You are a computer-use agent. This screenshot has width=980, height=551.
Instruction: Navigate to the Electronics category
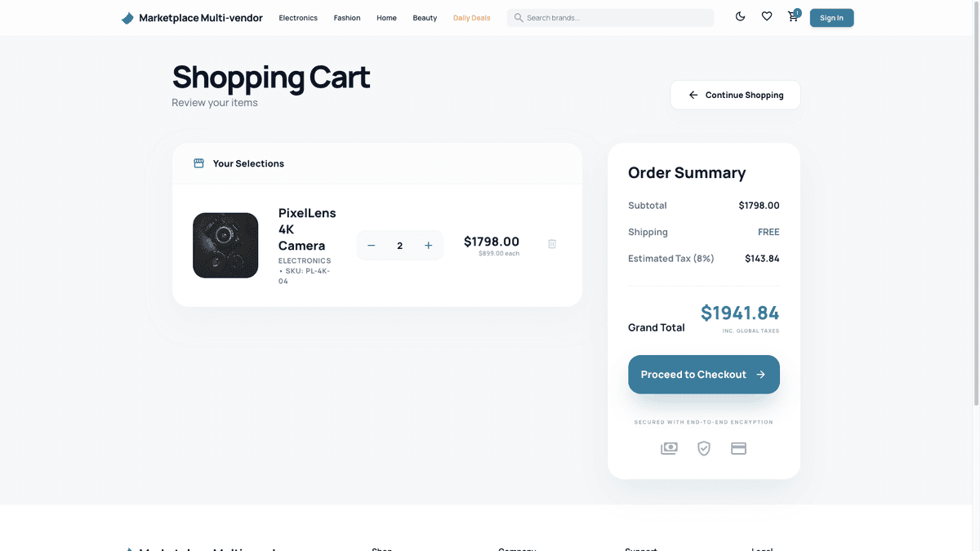pos(297,17)
